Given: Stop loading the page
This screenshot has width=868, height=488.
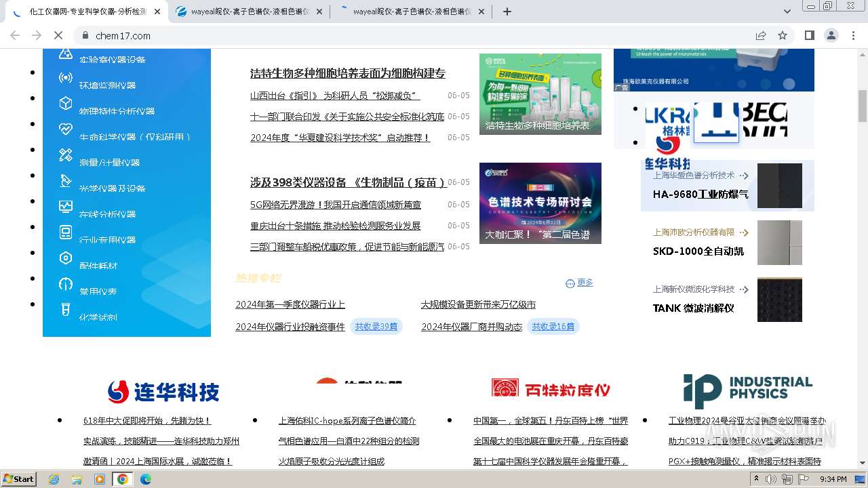Looking at the screenshot, I should coord(58,35).
